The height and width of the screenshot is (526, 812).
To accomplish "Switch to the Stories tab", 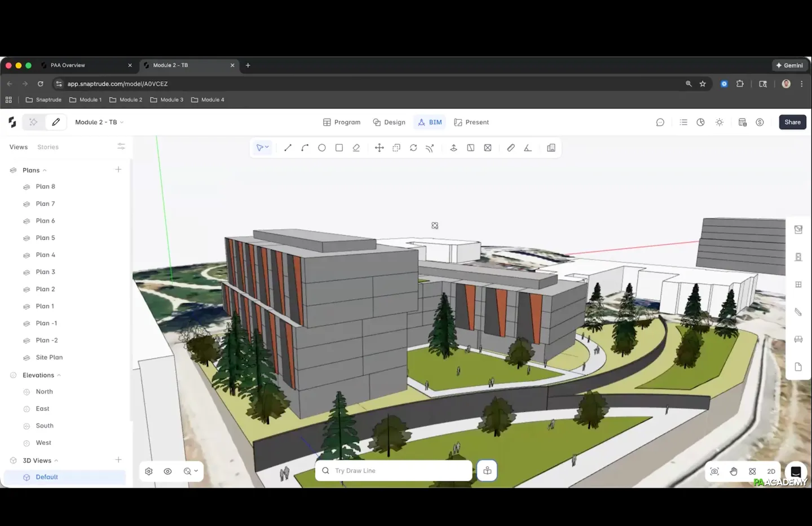I will [x=48, y=147].
